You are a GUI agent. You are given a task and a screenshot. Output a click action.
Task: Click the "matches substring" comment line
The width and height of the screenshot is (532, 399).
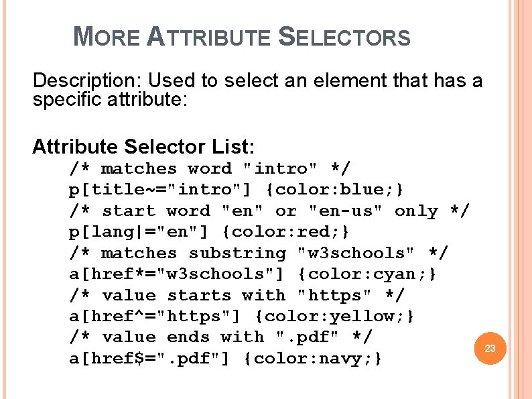coord(259,253)
